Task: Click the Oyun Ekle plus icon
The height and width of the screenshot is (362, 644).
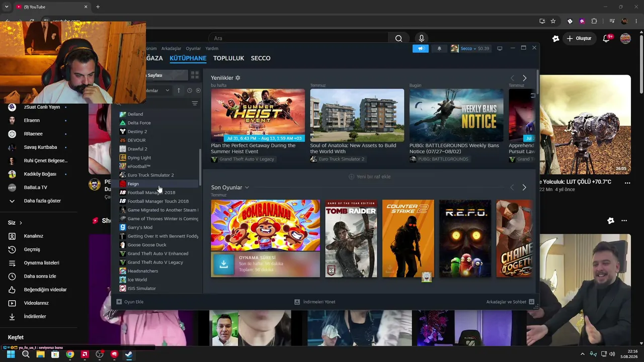Action: point(119,302)
